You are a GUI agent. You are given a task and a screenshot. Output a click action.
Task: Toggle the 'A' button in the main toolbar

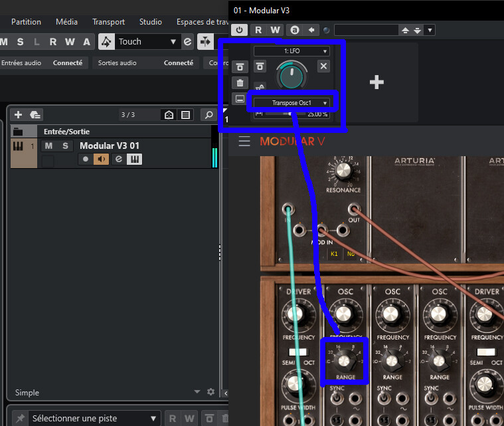86,41
